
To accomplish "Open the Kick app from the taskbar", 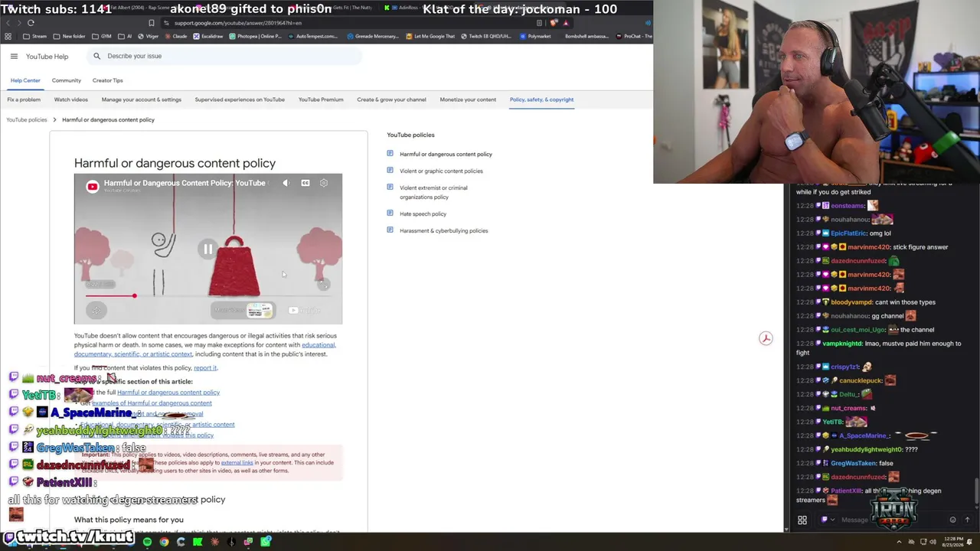I will click(x=198, y=542).
